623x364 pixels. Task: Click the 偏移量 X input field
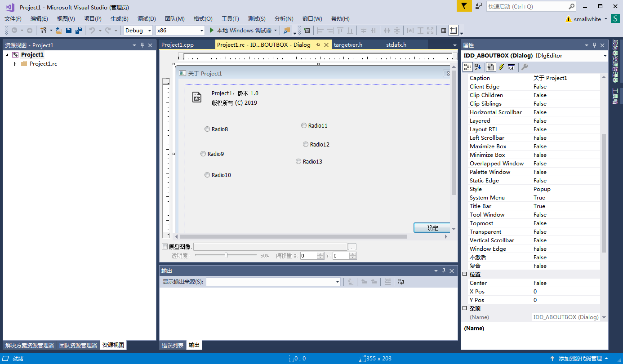click(x=308, y=255)
